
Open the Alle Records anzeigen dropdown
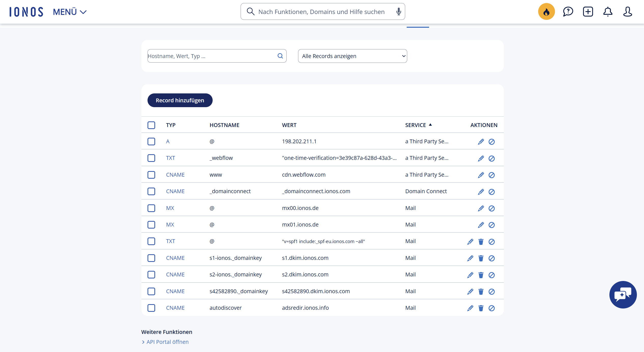coord(352,56)
